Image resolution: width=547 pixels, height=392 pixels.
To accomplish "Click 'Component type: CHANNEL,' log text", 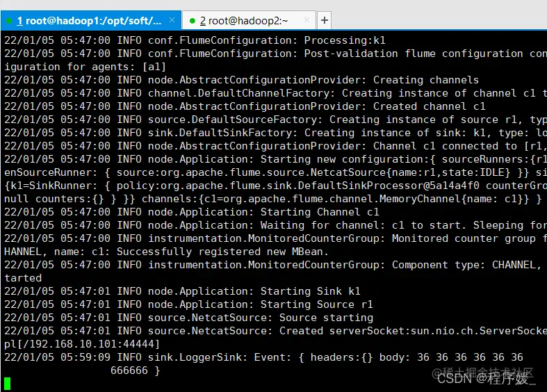I will point(467,266).
